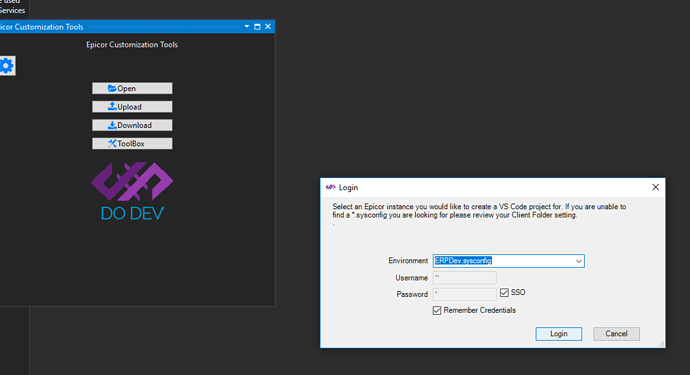The image size is (690, 375).
Task: Click the Login dialog title icon
Action: (x=330, y=188)
